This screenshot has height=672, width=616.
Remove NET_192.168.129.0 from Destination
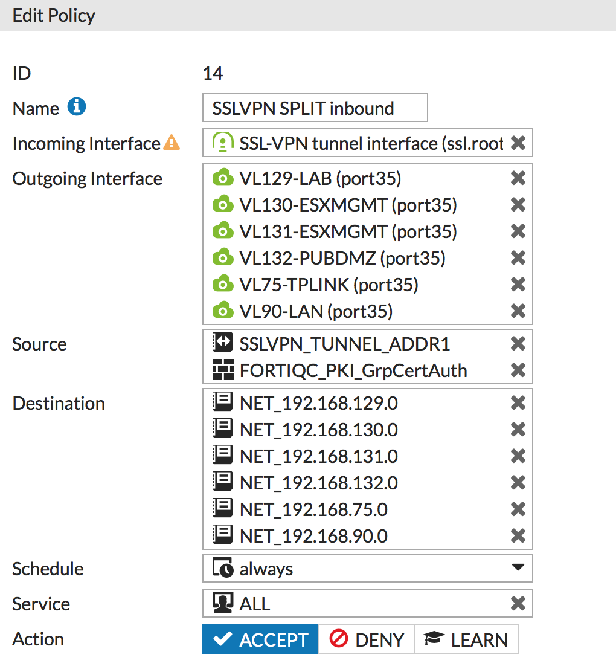pyautogui.click(x=518, y=403)
